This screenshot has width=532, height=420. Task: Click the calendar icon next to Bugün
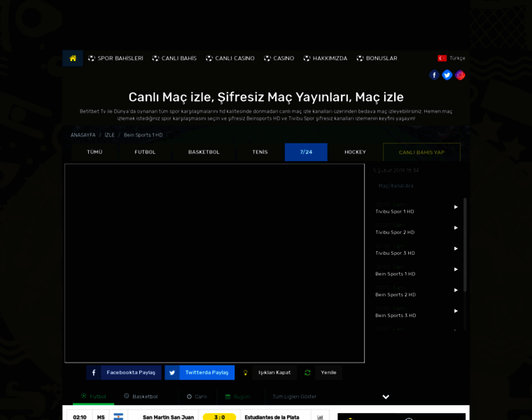pyautogui.click(x=227, y=397)
